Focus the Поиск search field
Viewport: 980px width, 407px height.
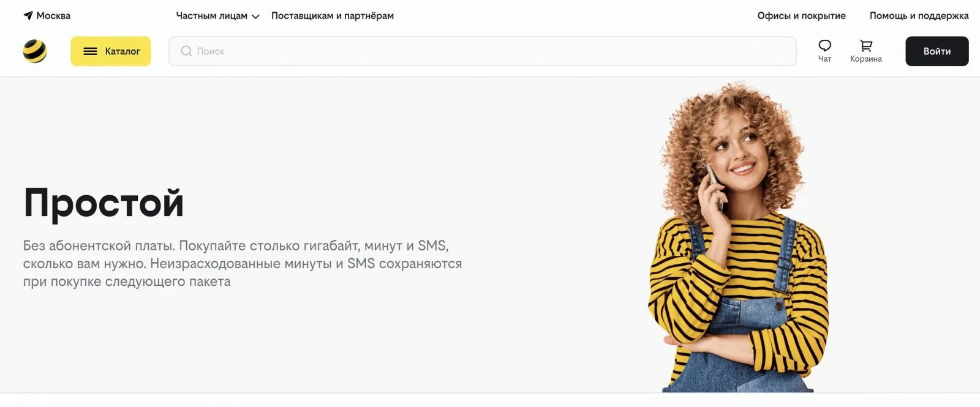coord(483,51)
